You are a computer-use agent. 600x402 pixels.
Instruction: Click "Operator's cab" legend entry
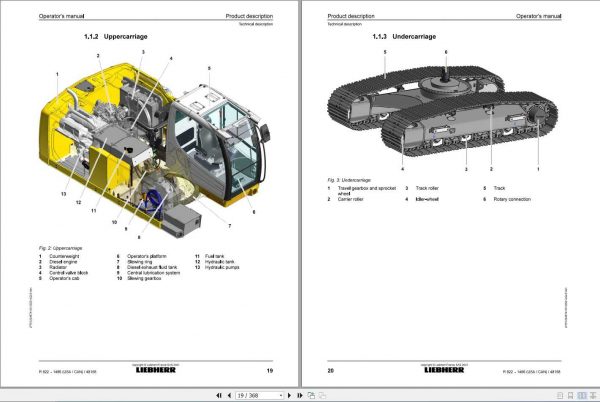[x=64, y=278]
